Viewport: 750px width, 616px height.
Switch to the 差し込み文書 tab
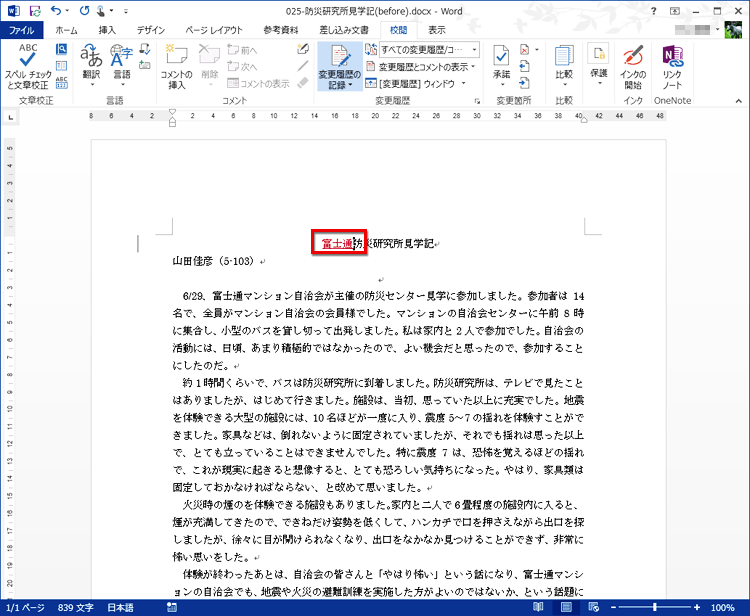344,30
